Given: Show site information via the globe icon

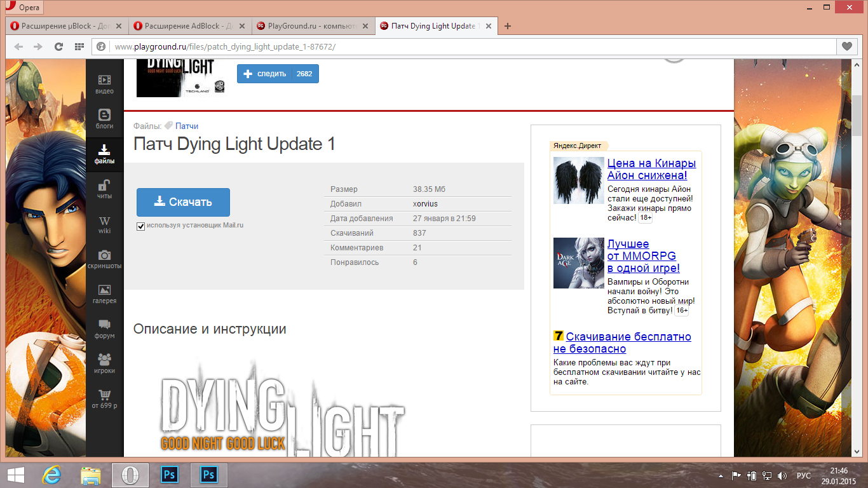Looking at the screenshot, I should click(101, 46).
